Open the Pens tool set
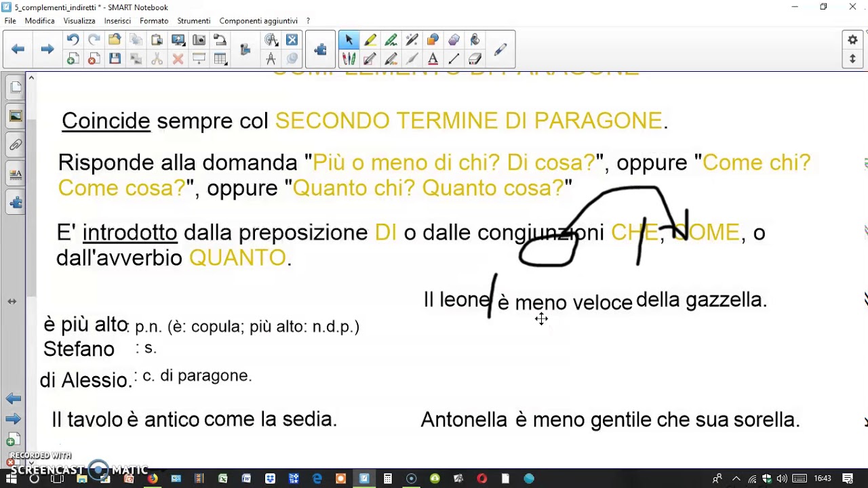Screen dimensions: 868x488 [349, 60]
